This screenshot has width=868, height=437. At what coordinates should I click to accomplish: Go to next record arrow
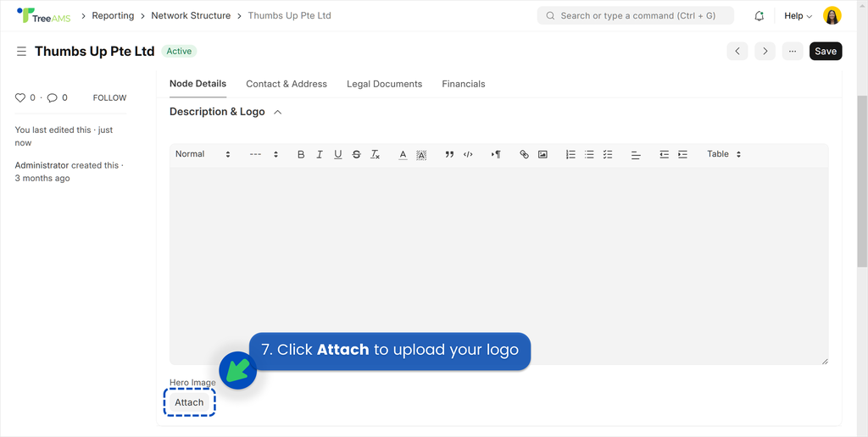(765, 51)
